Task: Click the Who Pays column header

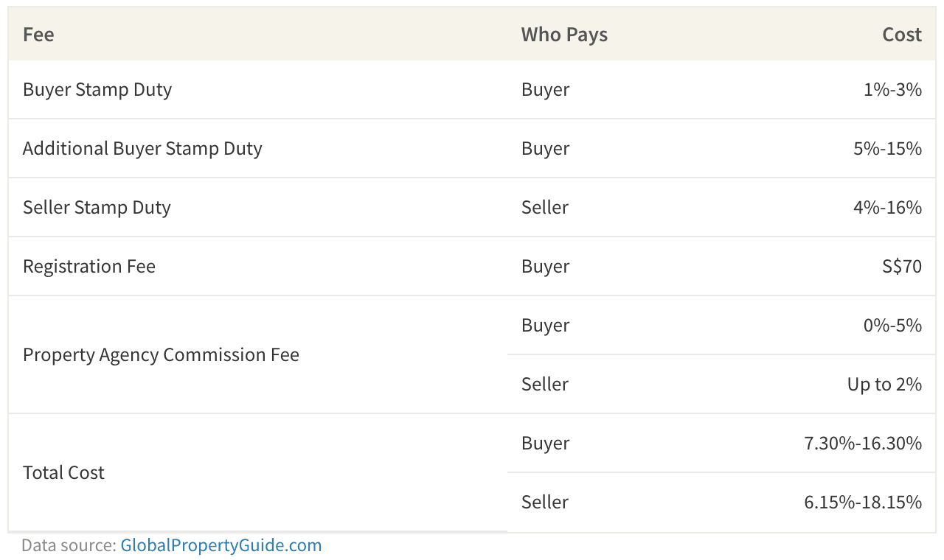Action: pyautogui.click(x=564, y=35)
